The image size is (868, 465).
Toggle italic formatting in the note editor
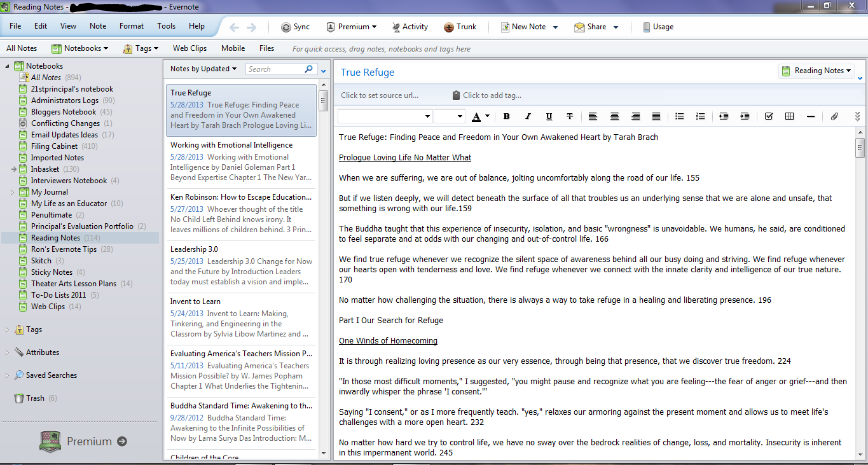coord(528,116)
